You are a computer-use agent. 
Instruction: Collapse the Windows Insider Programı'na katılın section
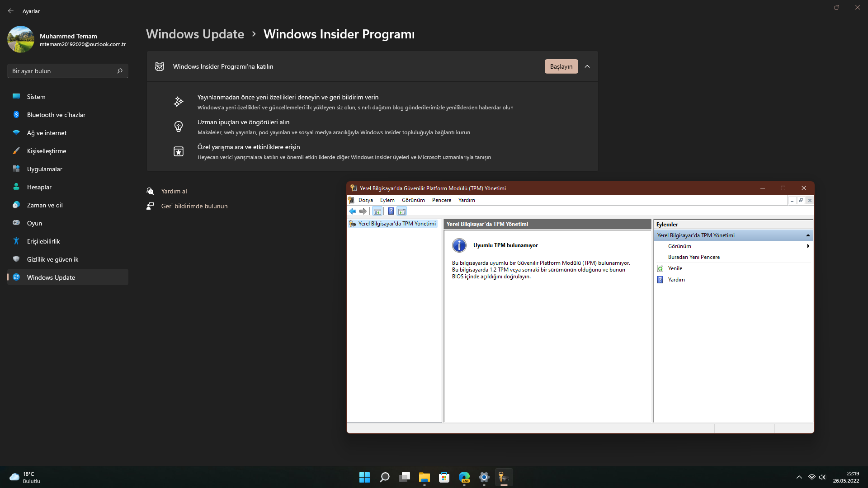587,66
